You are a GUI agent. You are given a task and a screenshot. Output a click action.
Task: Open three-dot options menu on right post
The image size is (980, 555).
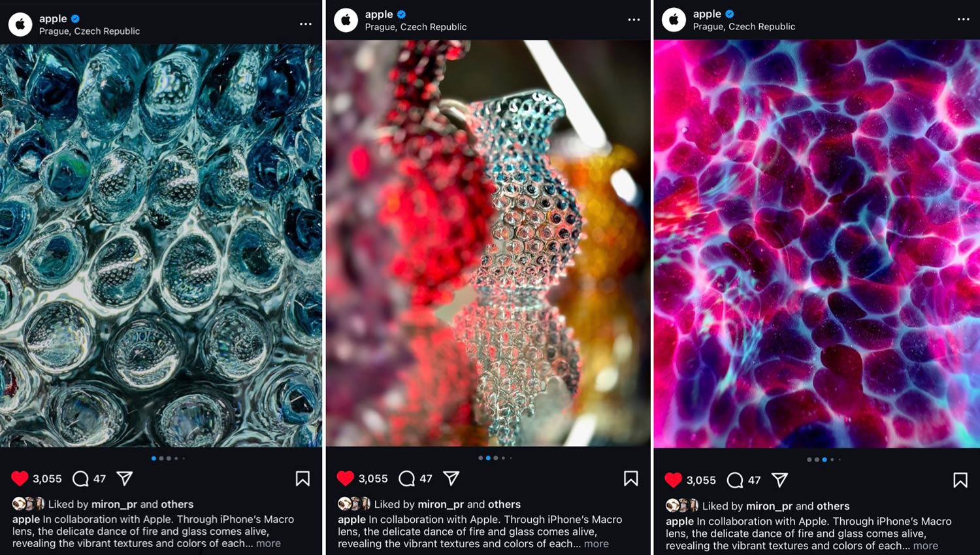click(x=963, y=20)
